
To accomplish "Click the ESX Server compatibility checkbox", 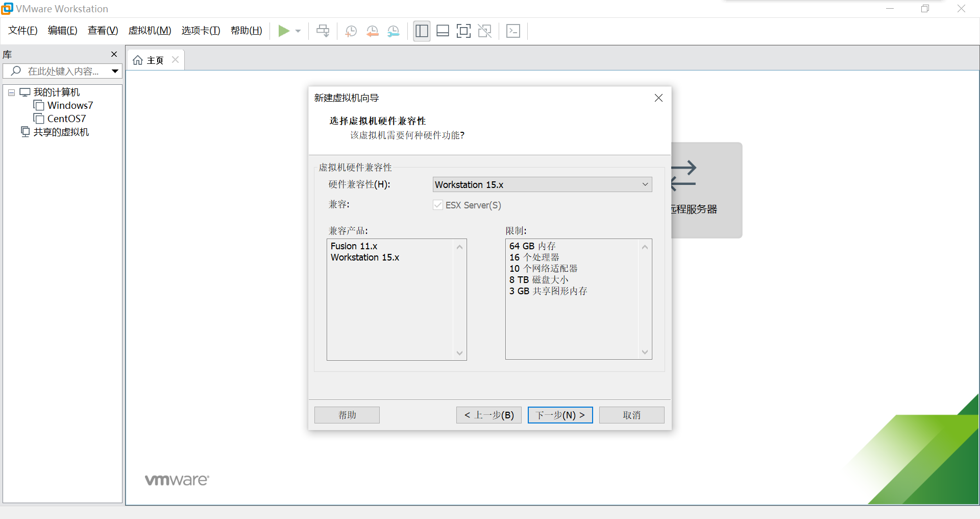I will click(438, 205).
